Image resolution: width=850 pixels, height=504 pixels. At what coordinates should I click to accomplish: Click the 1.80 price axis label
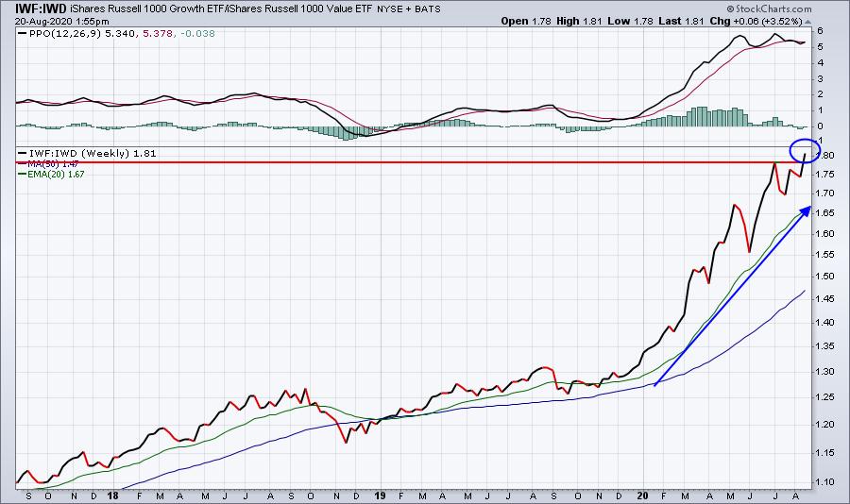click(x=827, y=156)
